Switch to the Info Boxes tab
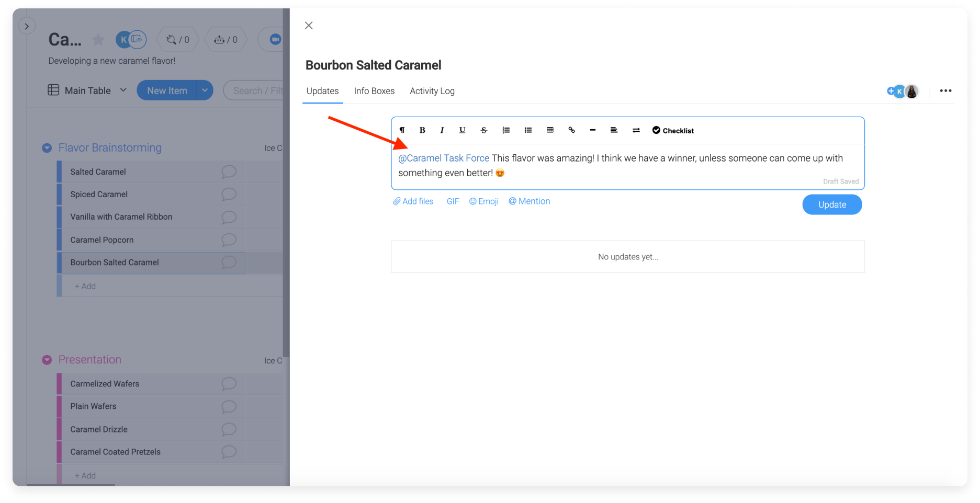This screenshot has width=980, height=503. click(x=374, y=91)
